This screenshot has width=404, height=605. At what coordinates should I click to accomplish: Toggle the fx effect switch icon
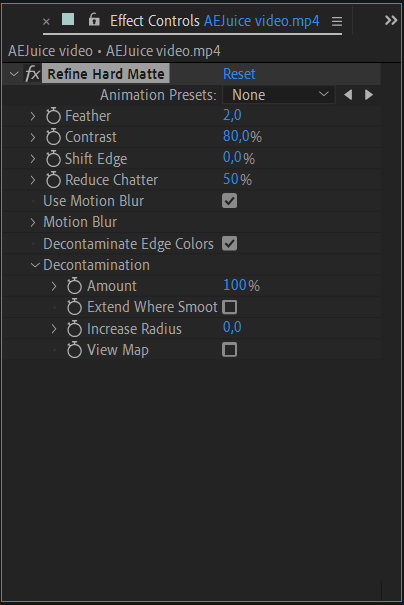[32, 73]
